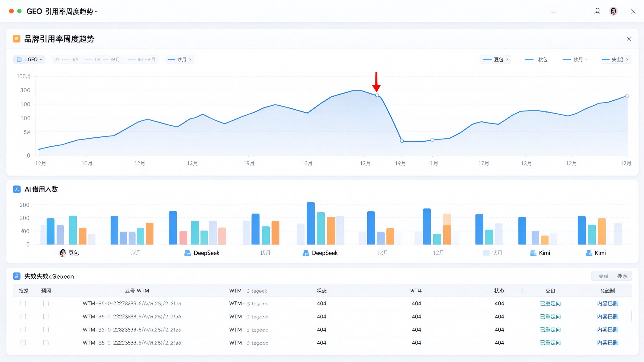Click the last Kimi icon under chart
The height and width of the screenshot is (362, 644).
click(589, 253)
